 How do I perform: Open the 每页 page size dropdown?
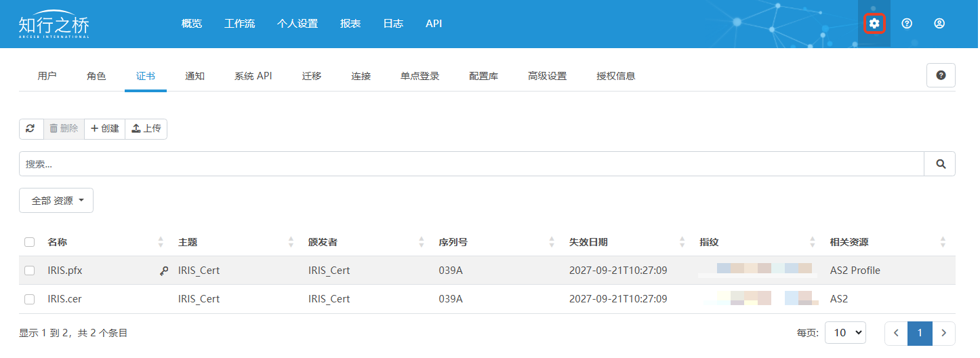[x=845, y=333]
